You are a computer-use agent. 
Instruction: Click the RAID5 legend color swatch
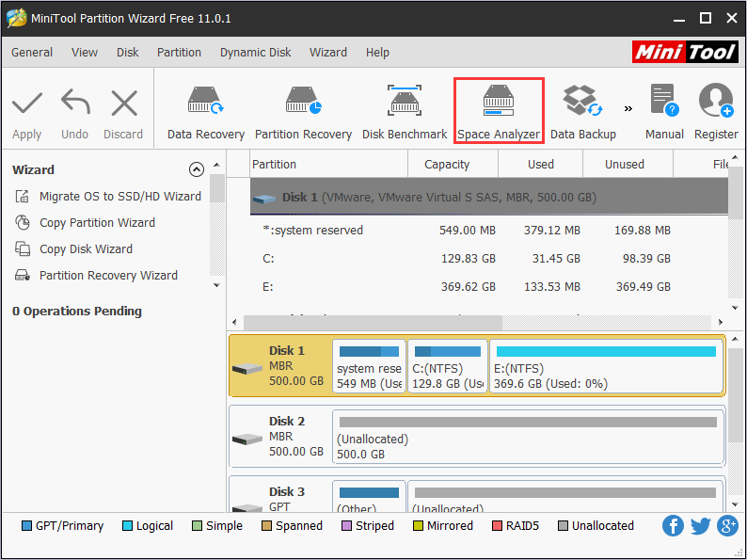(497, 526)
